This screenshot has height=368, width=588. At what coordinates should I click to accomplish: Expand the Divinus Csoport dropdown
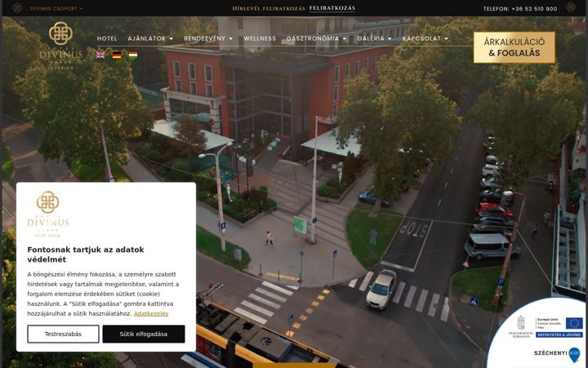click(56, 8)
